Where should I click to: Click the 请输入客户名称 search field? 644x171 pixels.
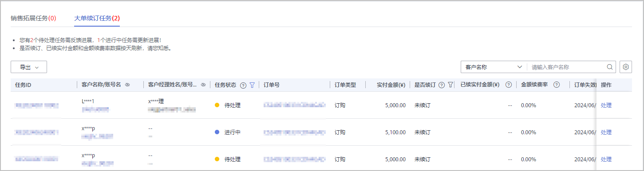click(567, 67)
